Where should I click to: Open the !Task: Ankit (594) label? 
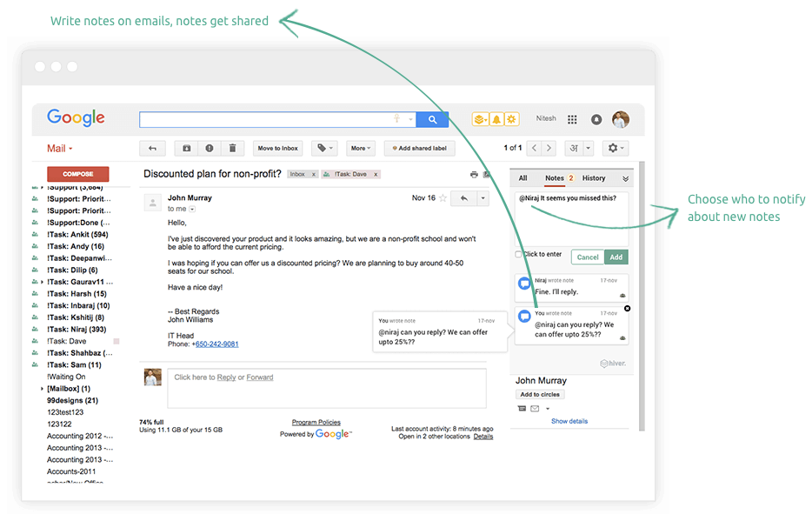pyautogui.click(x=77, y=235)
